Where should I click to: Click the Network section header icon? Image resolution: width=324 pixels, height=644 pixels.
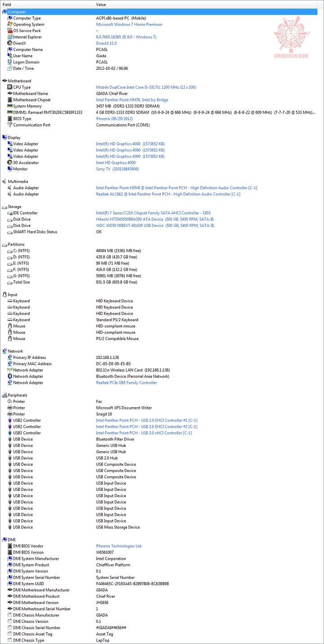point(4,351)
